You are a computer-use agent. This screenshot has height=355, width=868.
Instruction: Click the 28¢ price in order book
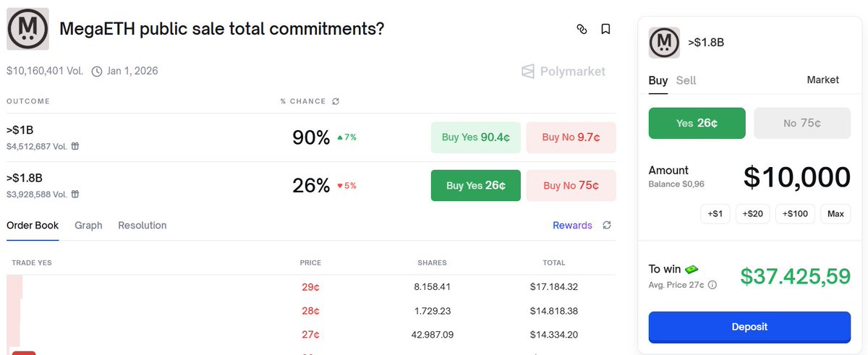(x=310, y=311)
